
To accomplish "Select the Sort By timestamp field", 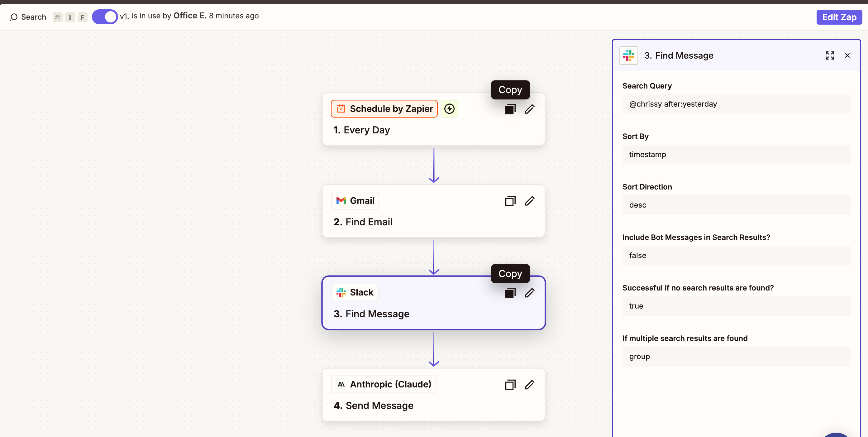I will coord(736,154).
